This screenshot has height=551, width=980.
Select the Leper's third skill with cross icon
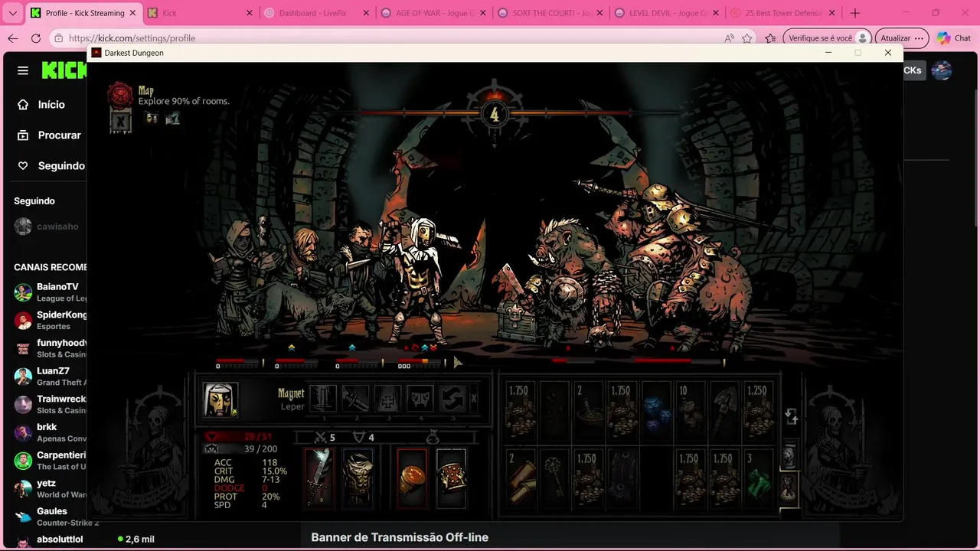pyautogui.click(x=388, y=399)
